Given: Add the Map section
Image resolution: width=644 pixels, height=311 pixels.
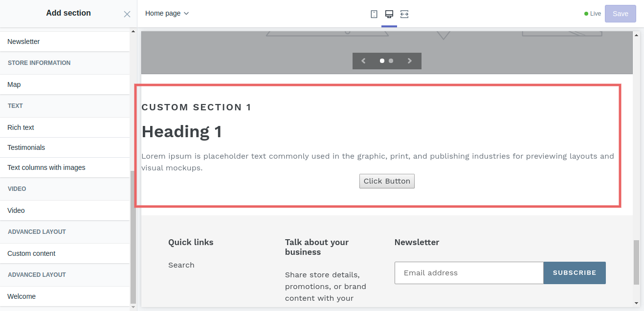Looking at the screenshot, I should point(65,84).
